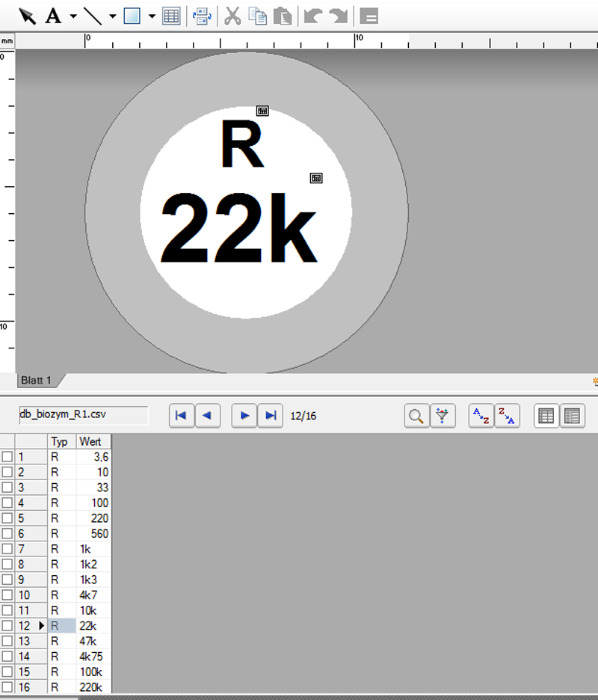Open the line tool dropdown arrow
598x700 pixels.
(112, 16)
